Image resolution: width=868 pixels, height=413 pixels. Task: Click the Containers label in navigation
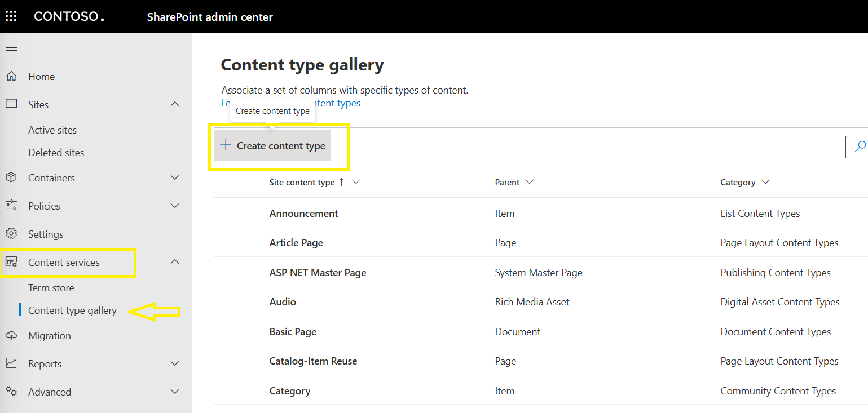[51, 178]
